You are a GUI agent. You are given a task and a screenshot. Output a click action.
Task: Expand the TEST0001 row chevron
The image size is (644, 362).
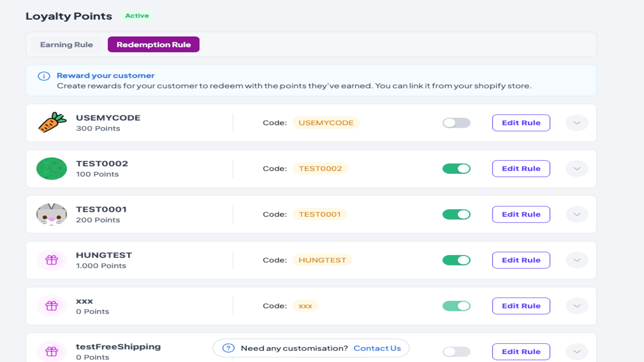[x=577, y=214]
